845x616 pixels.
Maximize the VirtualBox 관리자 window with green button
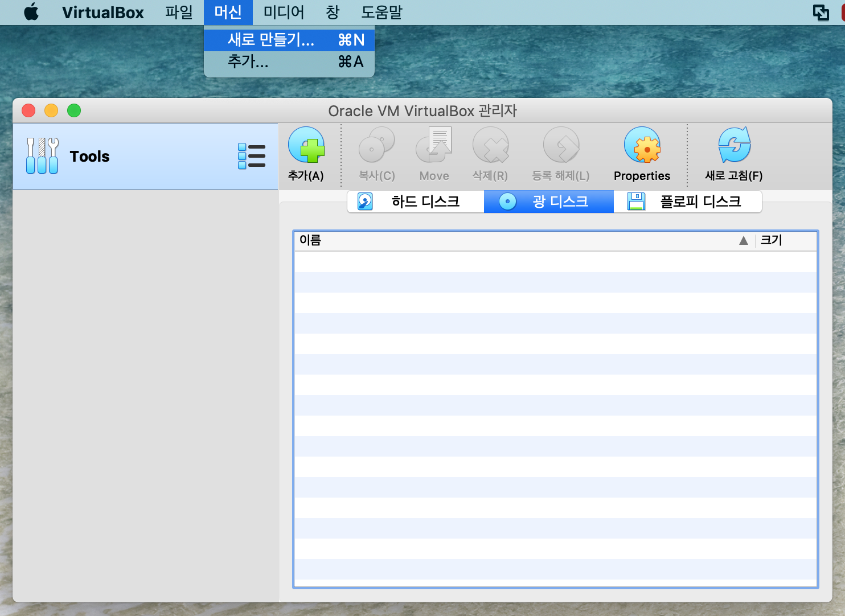[x=74, y=110]
